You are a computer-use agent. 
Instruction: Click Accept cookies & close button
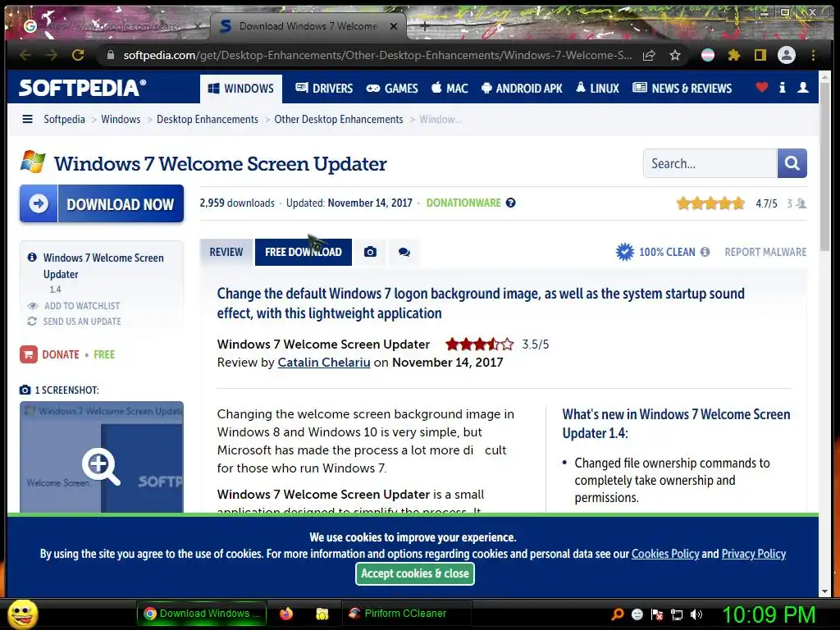[x=414, y=573]
